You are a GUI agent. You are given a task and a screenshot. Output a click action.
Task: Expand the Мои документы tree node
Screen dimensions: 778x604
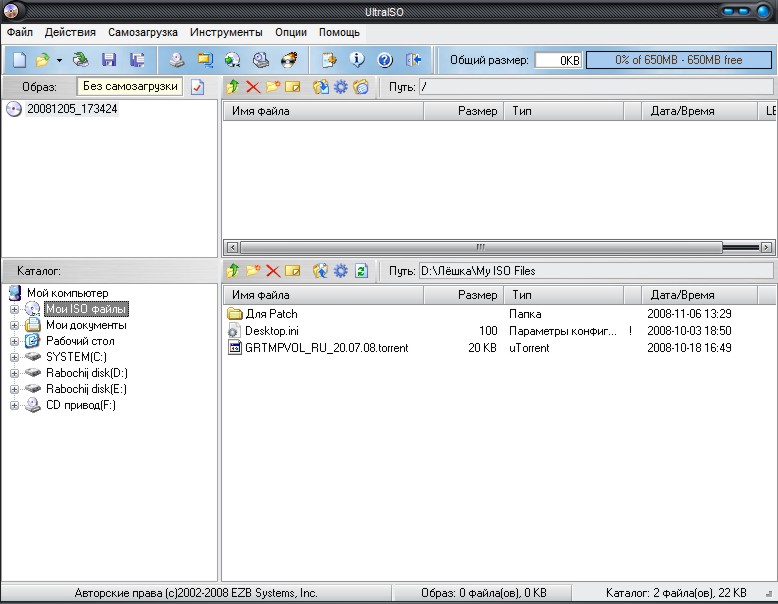click(x=14, y=326)
